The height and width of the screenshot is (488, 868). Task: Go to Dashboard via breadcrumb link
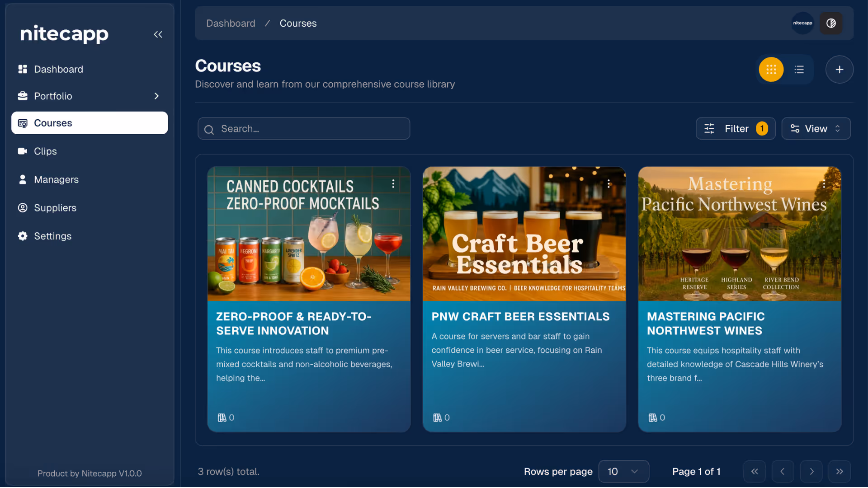[x=231, y=23]
